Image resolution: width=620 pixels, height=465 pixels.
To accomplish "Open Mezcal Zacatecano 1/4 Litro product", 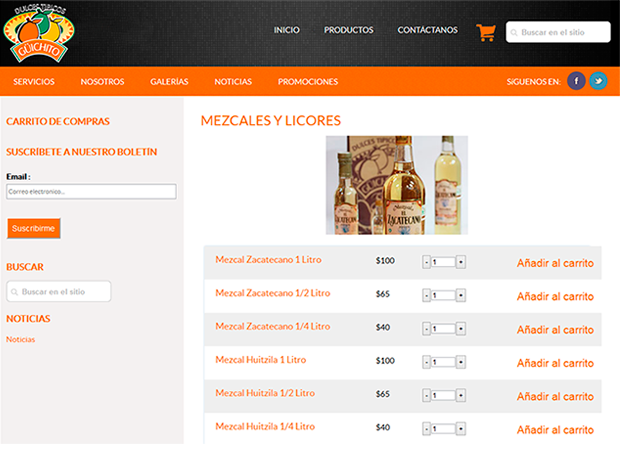I will pyautogui.click(x=273, y=326).
